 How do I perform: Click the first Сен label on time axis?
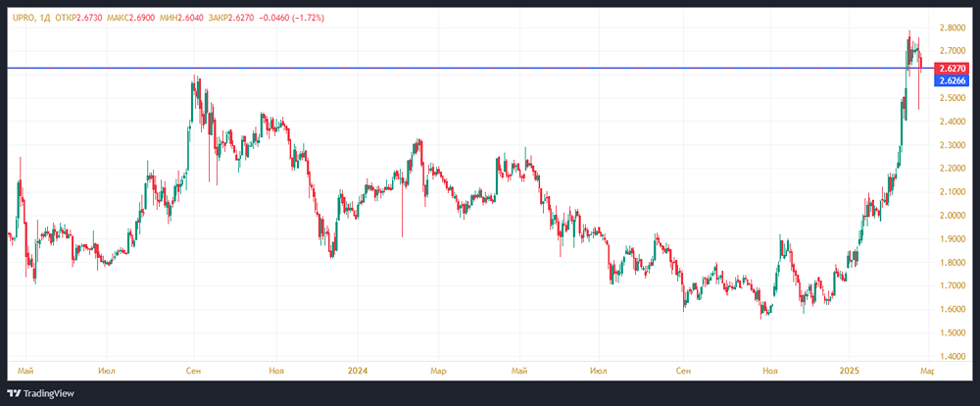click(194, 371)
